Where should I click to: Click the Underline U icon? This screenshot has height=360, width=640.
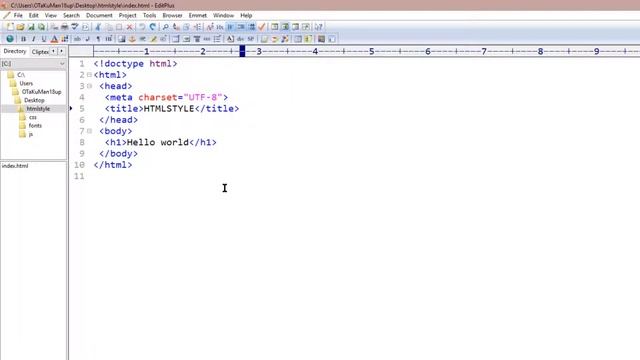tap(44, 39)
